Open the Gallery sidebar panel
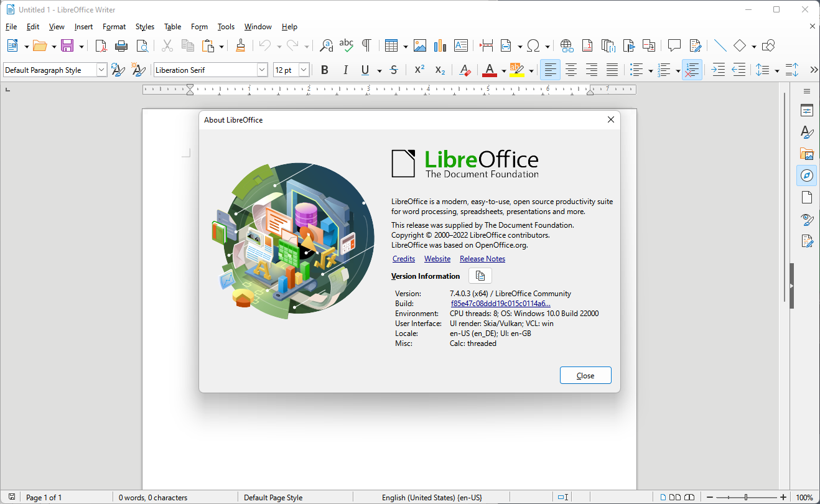Image resolution: width=820 pixels, height=504 pixels. tap(806, 154)
